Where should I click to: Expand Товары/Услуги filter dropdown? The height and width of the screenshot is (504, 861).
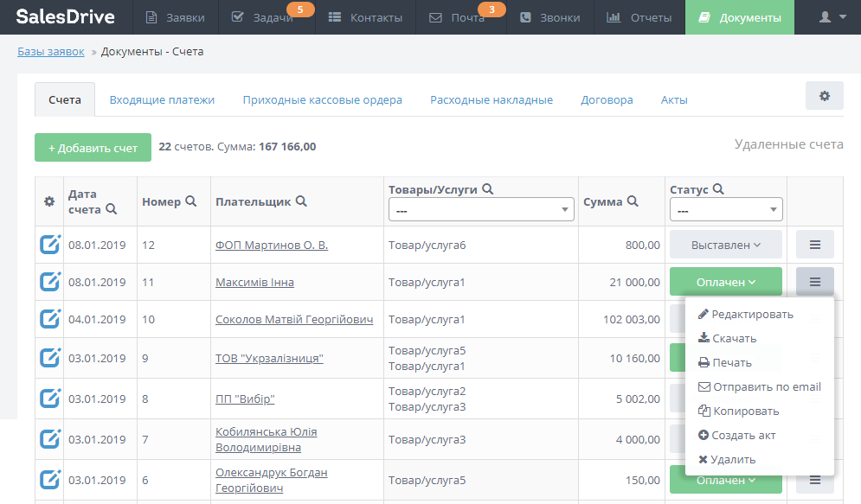(x=481, y=209)
